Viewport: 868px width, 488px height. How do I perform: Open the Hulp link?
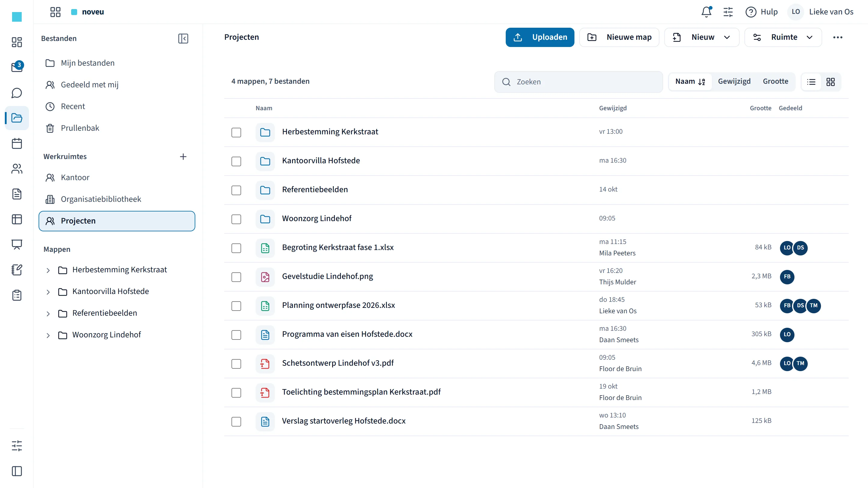[x=761, y=12]
